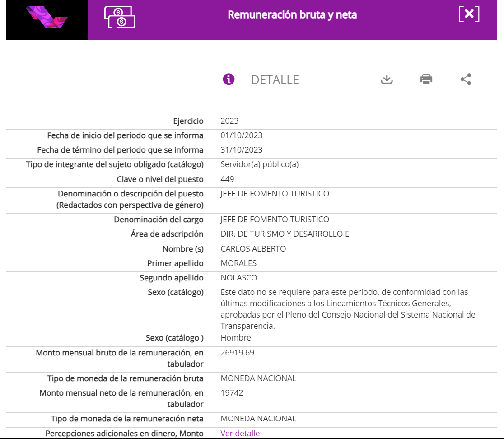Click the start date 01/10/2023
This screenshot has width=504, height=439.
point(241,135)
